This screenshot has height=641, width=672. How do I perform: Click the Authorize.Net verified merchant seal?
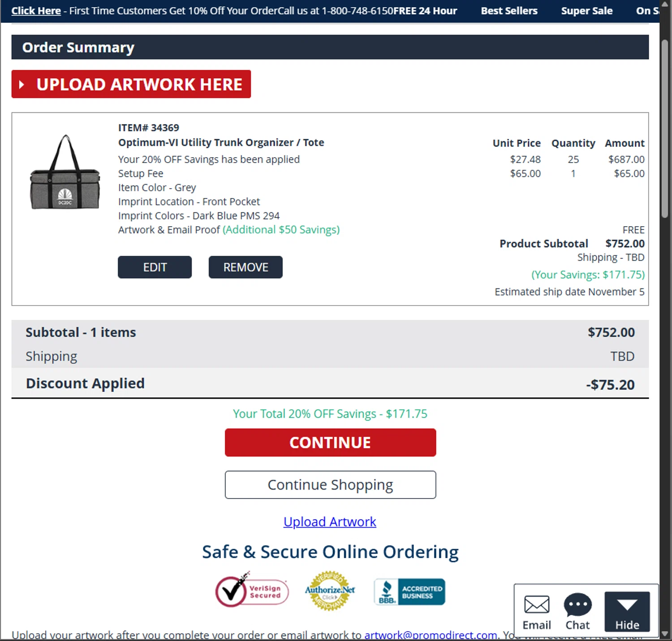click(330, 591)
